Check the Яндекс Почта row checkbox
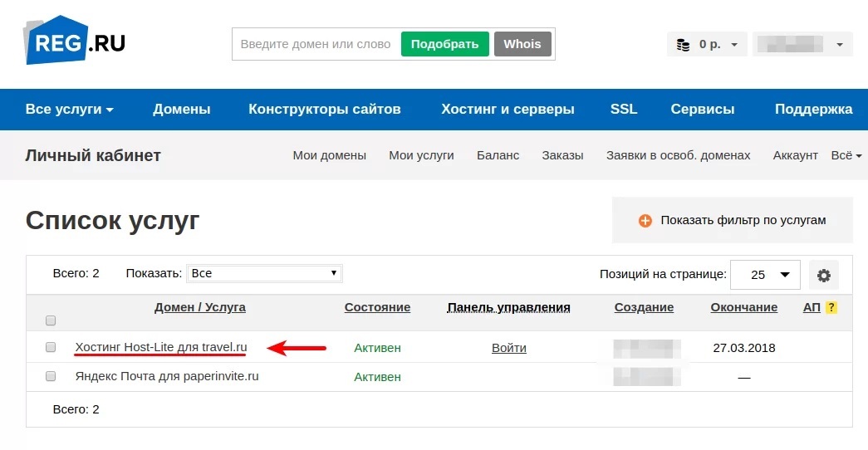Screen dimensions: 868x450 click(x=51, y=376)
